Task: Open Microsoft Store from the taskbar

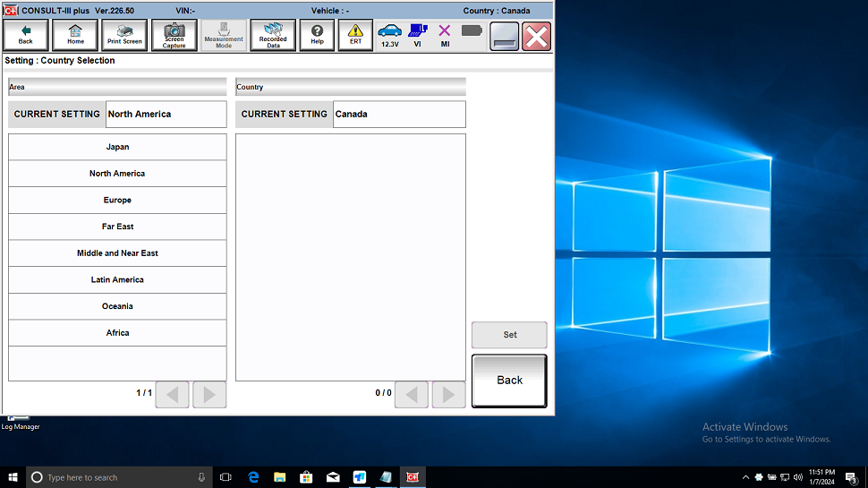Action: tap(306, 477)
